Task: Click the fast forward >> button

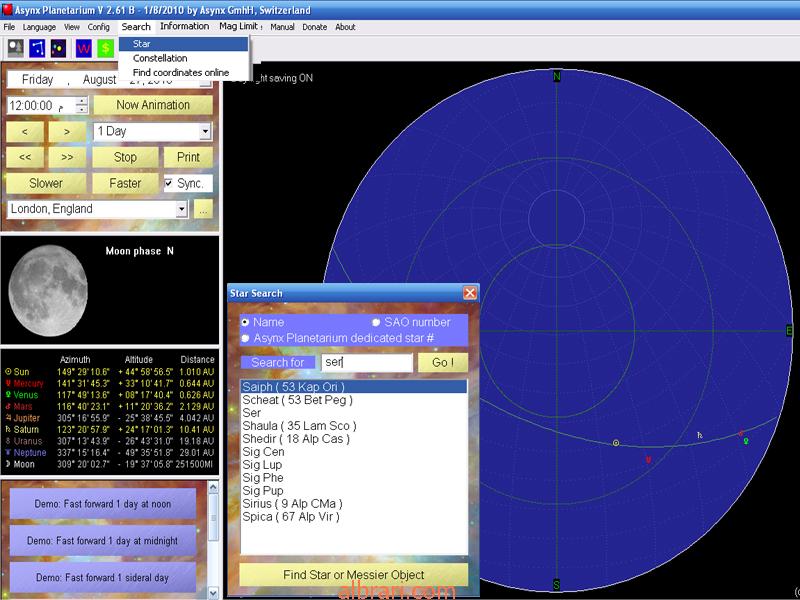Action: coord(67,158)
